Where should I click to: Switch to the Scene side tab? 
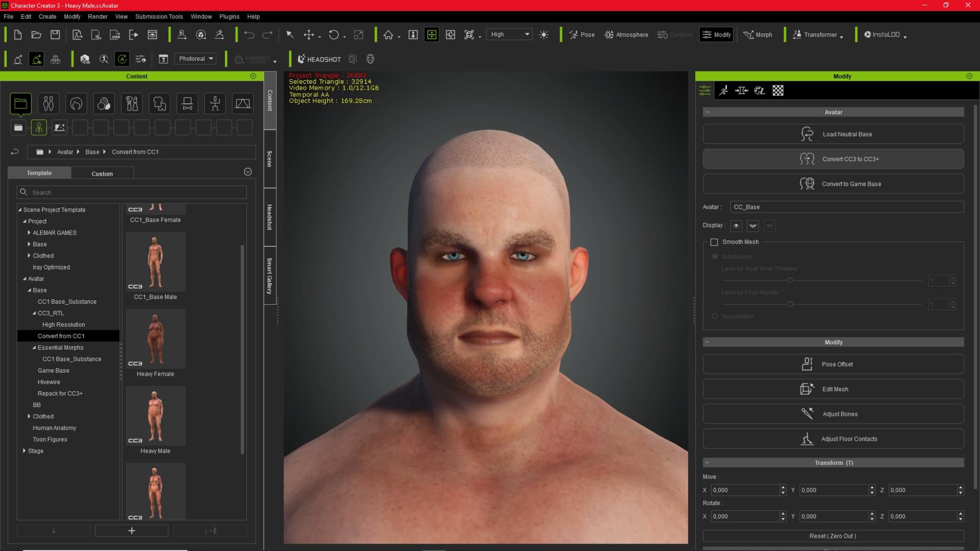[x=270, y=159]
